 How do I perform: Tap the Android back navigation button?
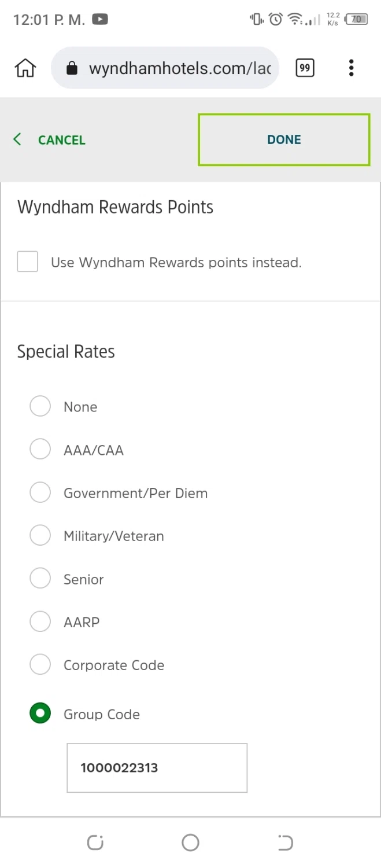click(285, 843)
